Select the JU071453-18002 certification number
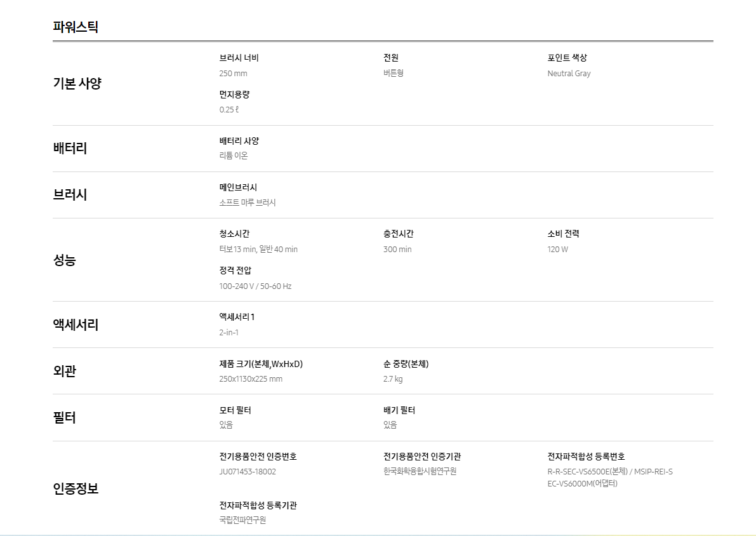The image size is (756, 536). click(248, 471)
